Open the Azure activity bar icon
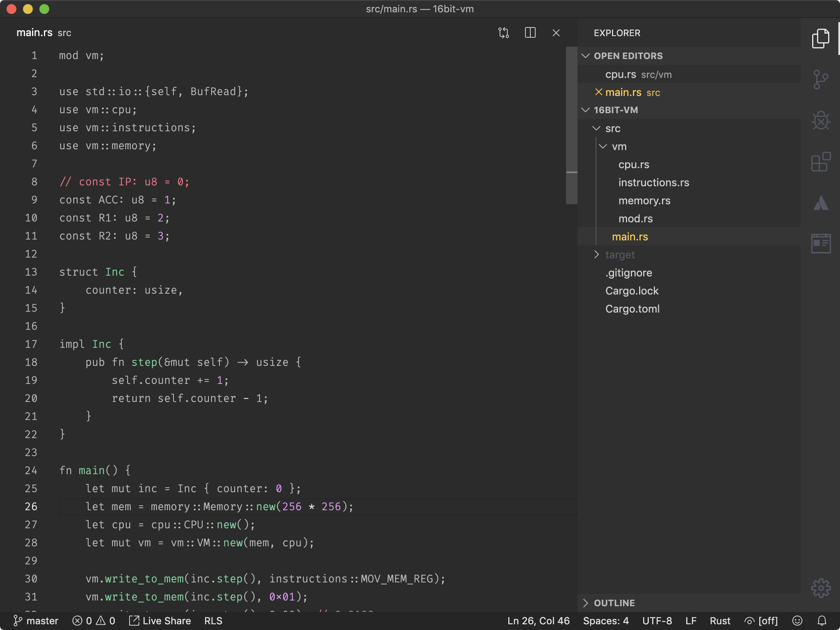The image size is (840, 630). click(x=820, y=203)
